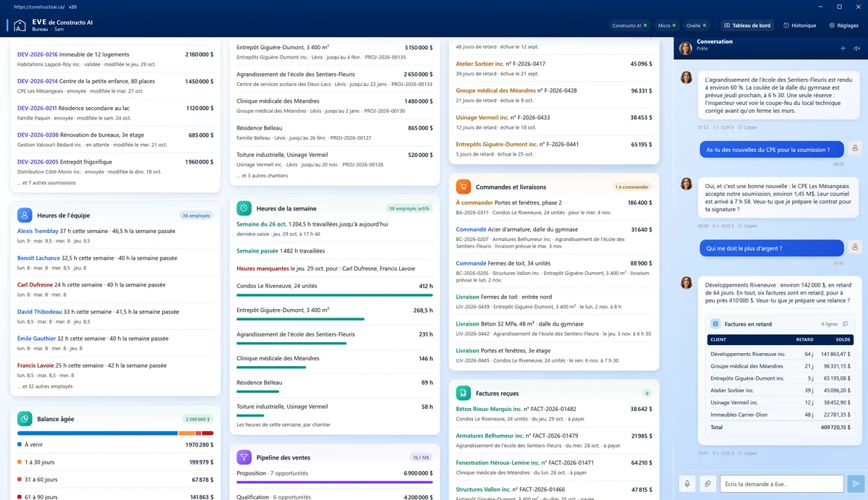Screen dimensions: 868x500
Task: Toggle the Micro status pill
Action: coord(667,25)
